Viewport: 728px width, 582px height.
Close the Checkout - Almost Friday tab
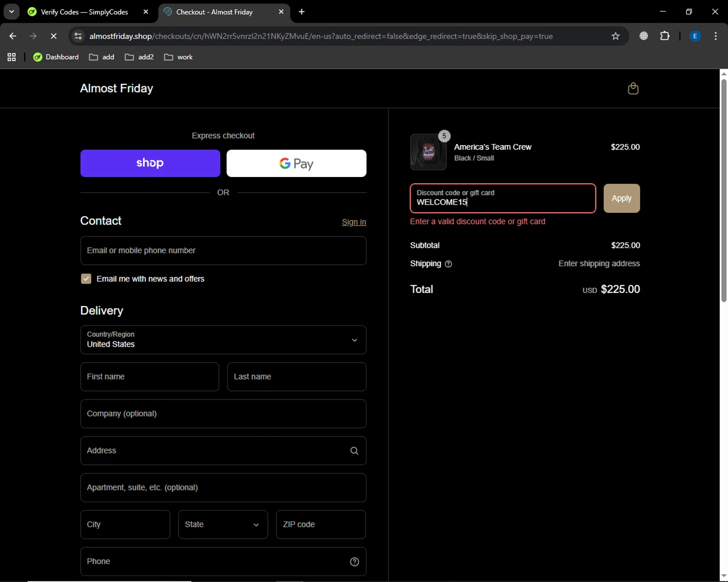pyautogui.click(x=281, y=12)
